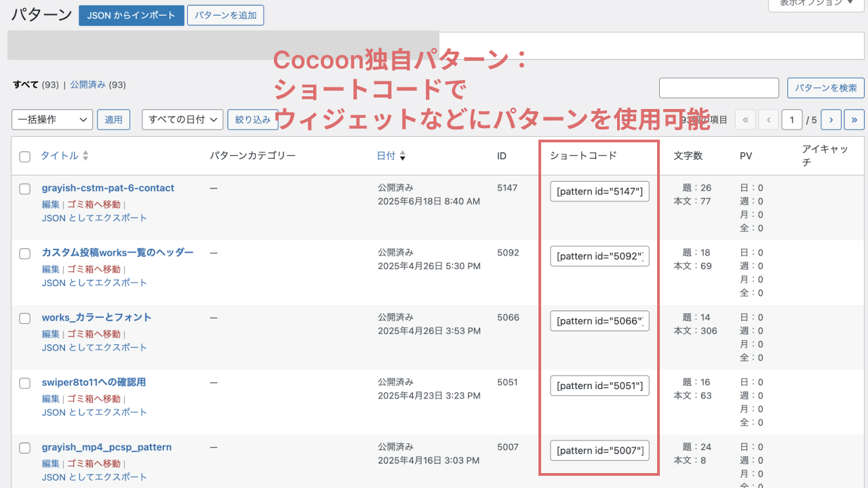Open the すべての日付 date filter dropdown

tap(182, 119)
